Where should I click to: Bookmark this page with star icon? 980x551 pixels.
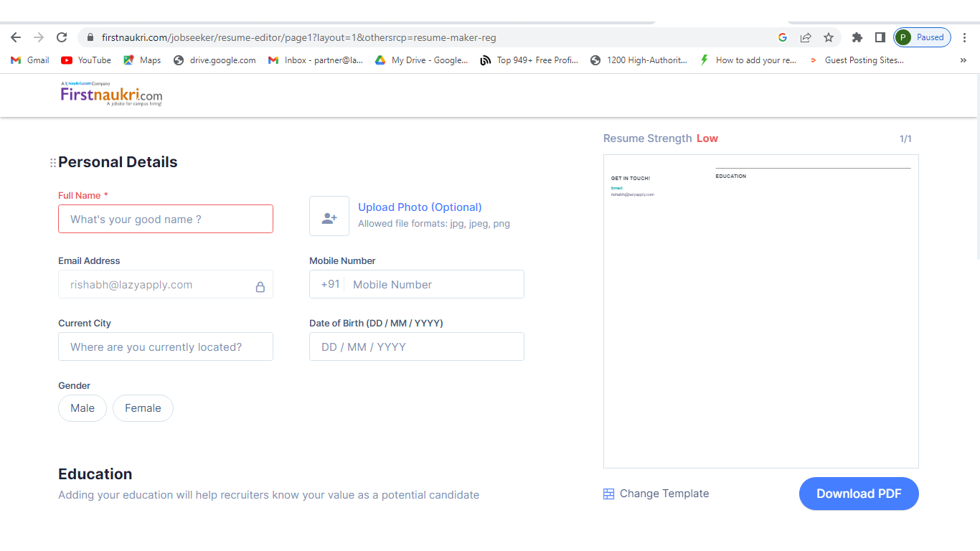click(829, 37)
